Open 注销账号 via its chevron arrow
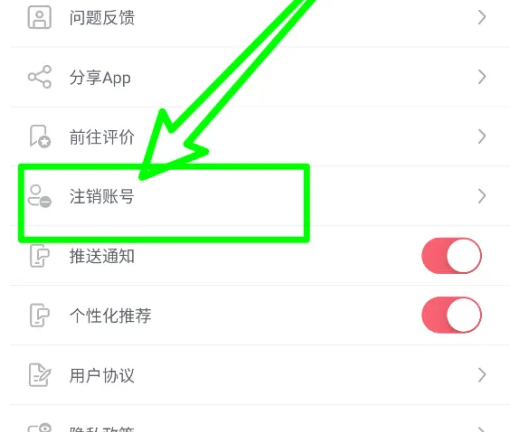Viewport: 511px width, 432px height. [482, 196]
